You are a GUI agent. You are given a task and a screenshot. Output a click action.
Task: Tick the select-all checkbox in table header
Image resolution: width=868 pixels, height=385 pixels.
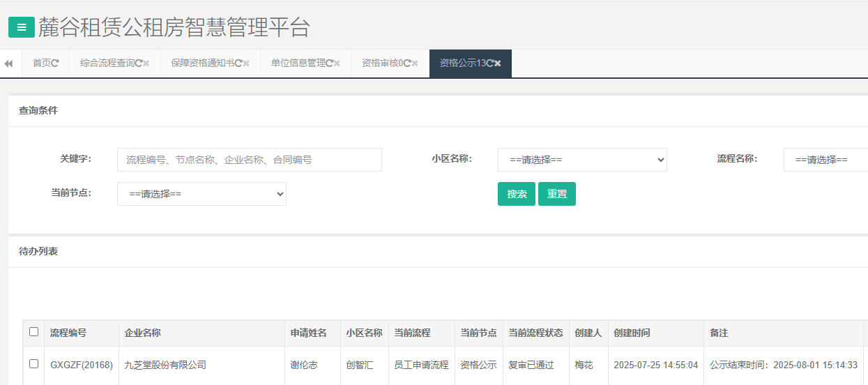coord(33,332)
